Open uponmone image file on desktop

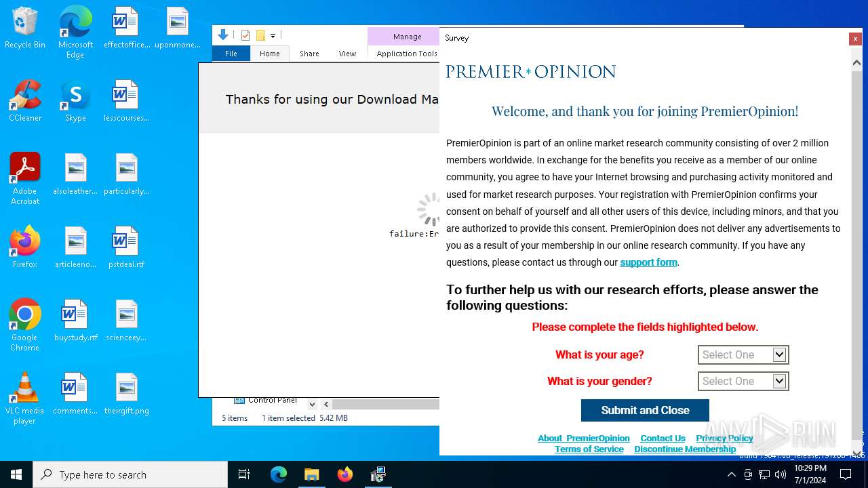177,28
